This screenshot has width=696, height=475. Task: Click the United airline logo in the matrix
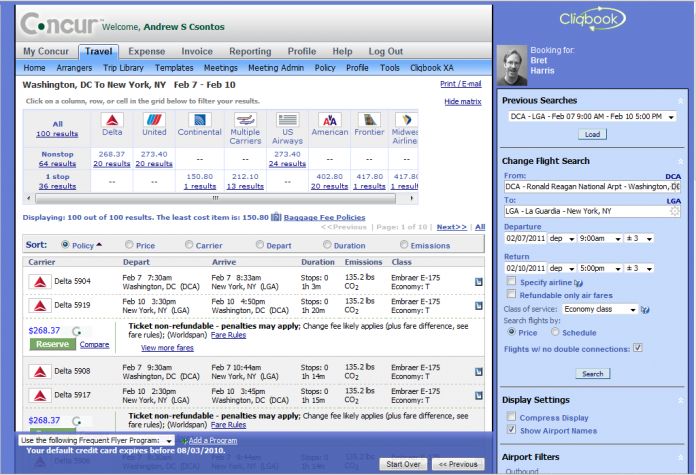pos(154,120)
